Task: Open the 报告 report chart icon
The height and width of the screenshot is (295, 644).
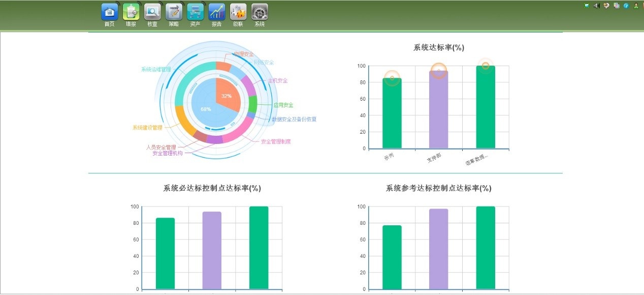Action: coord(217,12)
